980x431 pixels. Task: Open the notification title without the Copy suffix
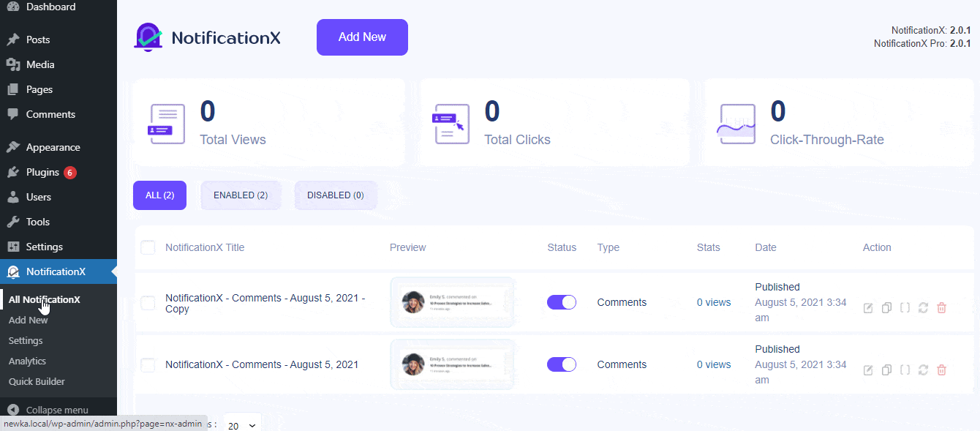click(262, 364)
